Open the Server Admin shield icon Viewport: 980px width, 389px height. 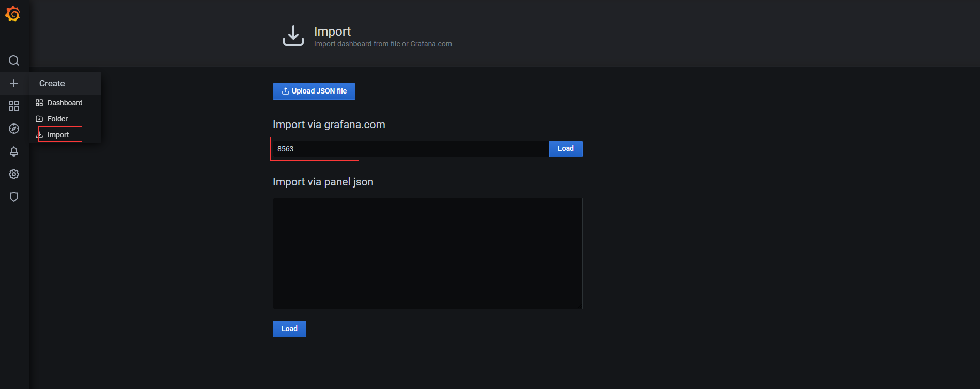click(14, 197)
